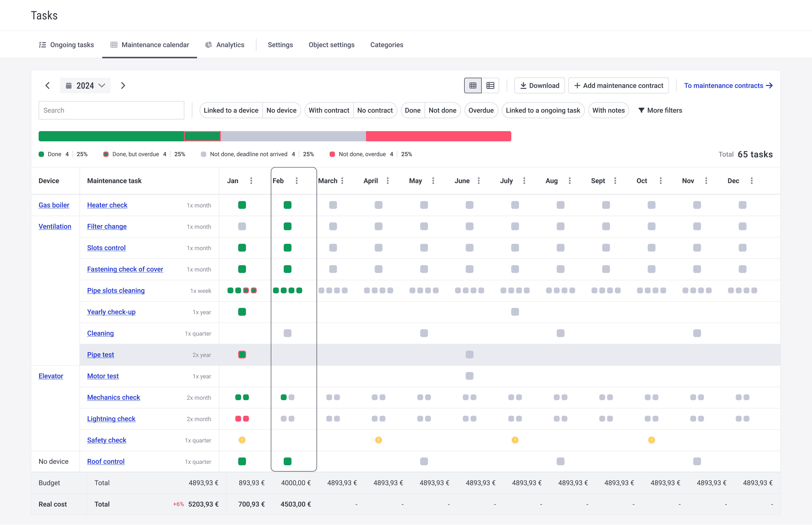Click into the Search field

111,110
